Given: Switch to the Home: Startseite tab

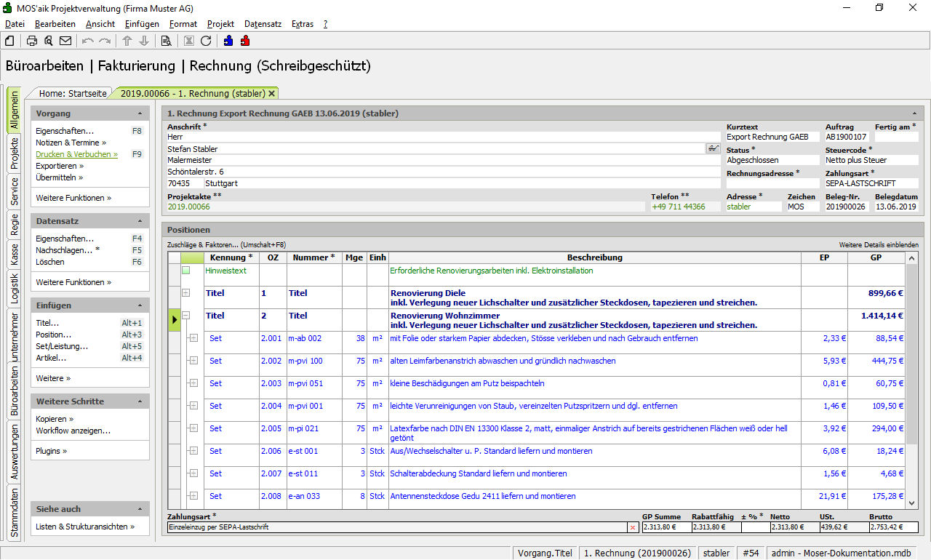Looking at the screenshot, I should [73, 93].
